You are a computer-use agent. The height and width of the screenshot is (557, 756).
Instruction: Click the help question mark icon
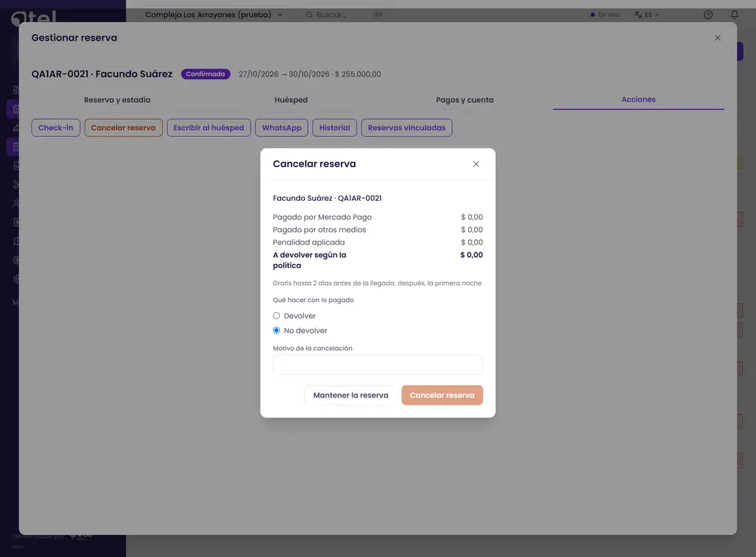click(x=708, y=14)
